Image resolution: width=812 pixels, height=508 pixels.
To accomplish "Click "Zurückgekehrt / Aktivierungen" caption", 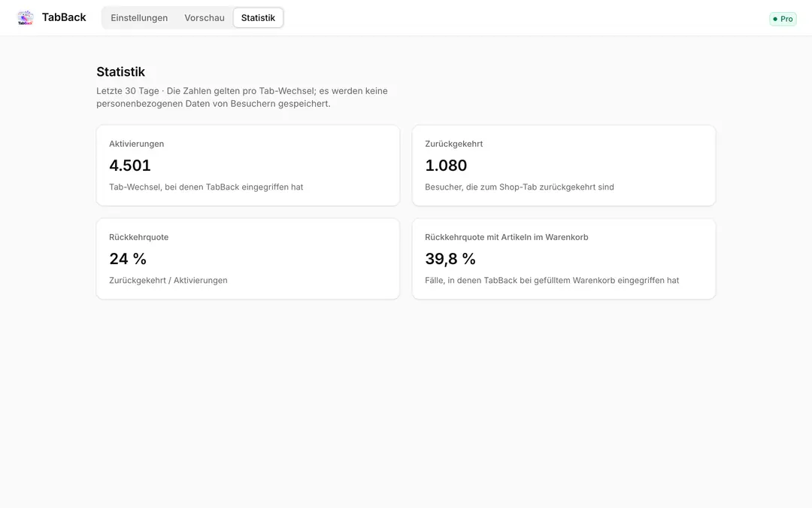I will tap(168, 280).
